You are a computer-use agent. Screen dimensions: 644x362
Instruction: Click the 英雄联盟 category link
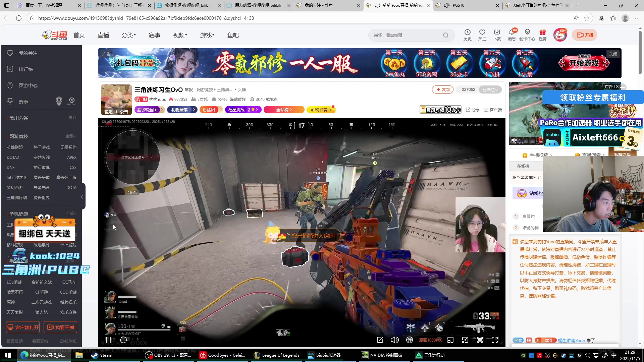pos(15,147)
